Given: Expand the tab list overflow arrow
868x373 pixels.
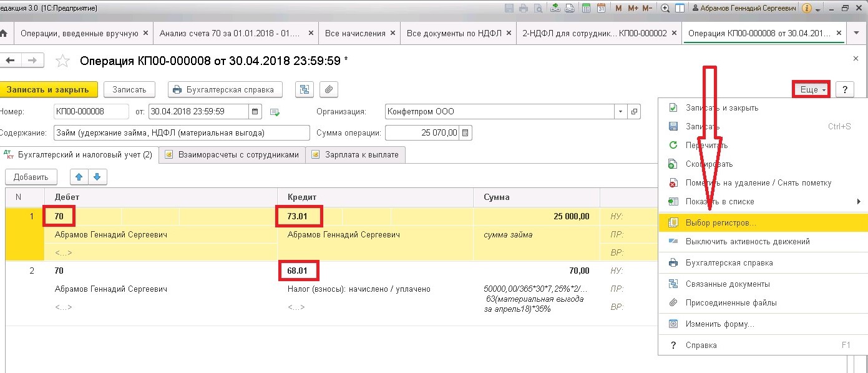Looking at the screenshot, I should coord(856,33).
